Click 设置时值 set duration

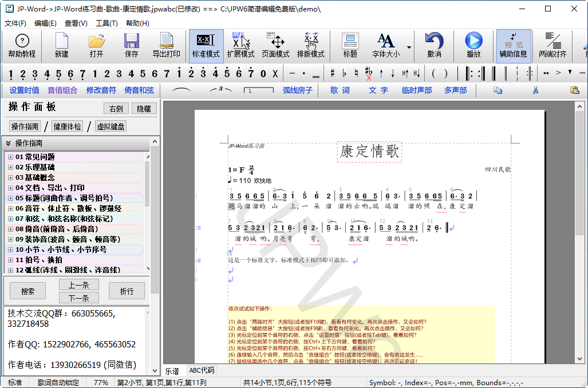click(x=25, y=90)
